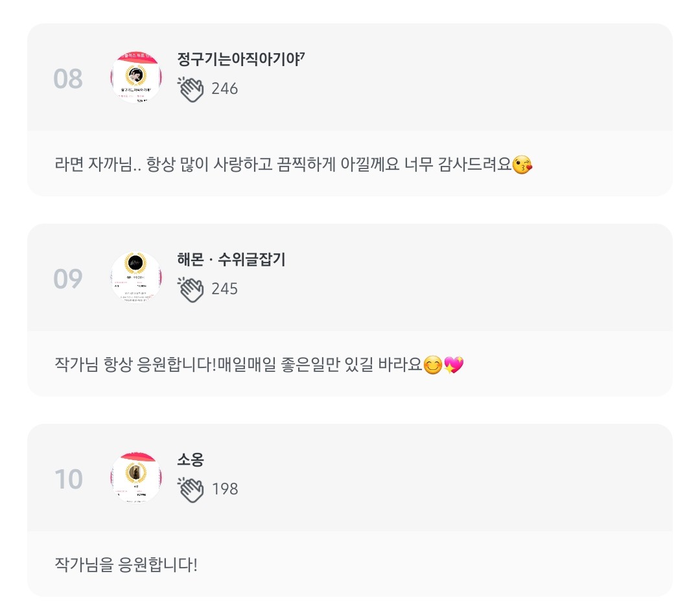Click the comment 작가님을 응원합니다!
This screenshot has height=613, width=700.
126,564
